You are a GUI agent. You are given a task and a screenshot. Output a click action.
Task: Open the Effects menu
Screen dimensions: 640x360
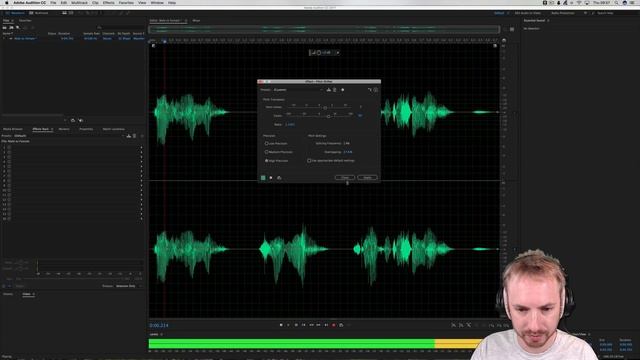(108, 2)
